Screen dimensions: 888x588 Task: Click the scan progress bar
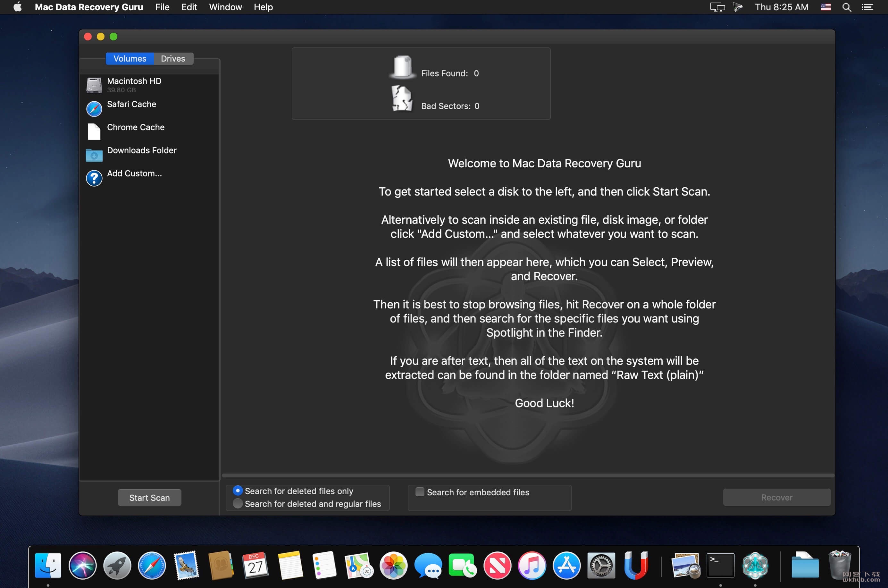pyautogui.click(x=528, y=475)
